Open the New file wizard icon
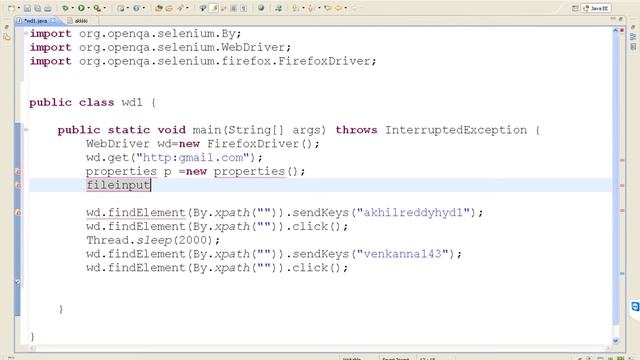640x360 pixels. 11,8
